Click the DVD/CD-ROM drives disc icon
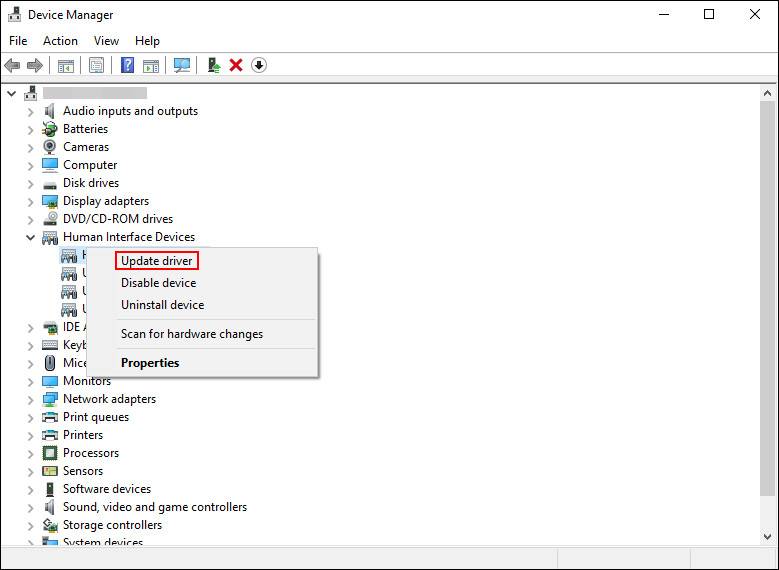 (50, 219)
